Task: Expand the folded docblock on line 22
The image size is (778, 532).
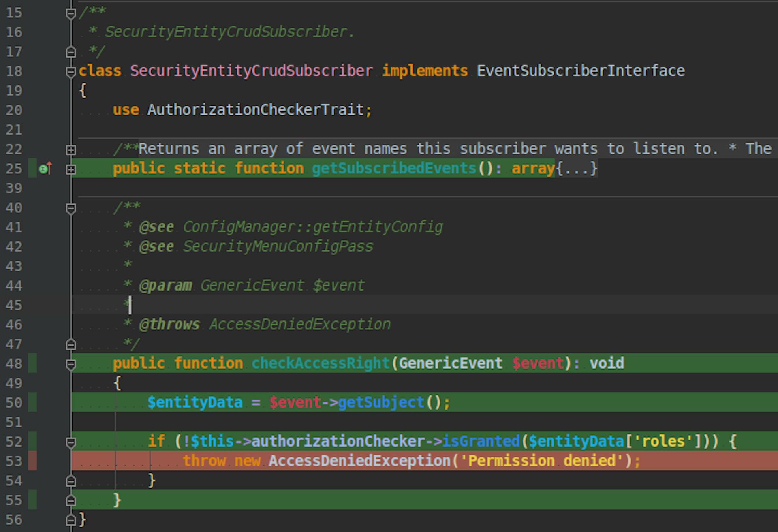Action: pyautogui.click(x=71, y=150)
